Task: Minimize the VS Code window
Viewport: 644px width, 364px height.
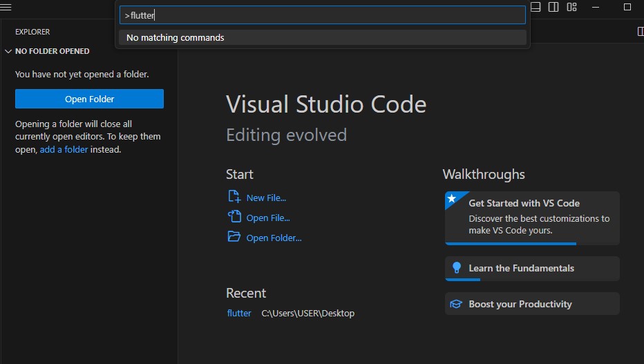Action: pyautogui.click(x=596, y=7)
